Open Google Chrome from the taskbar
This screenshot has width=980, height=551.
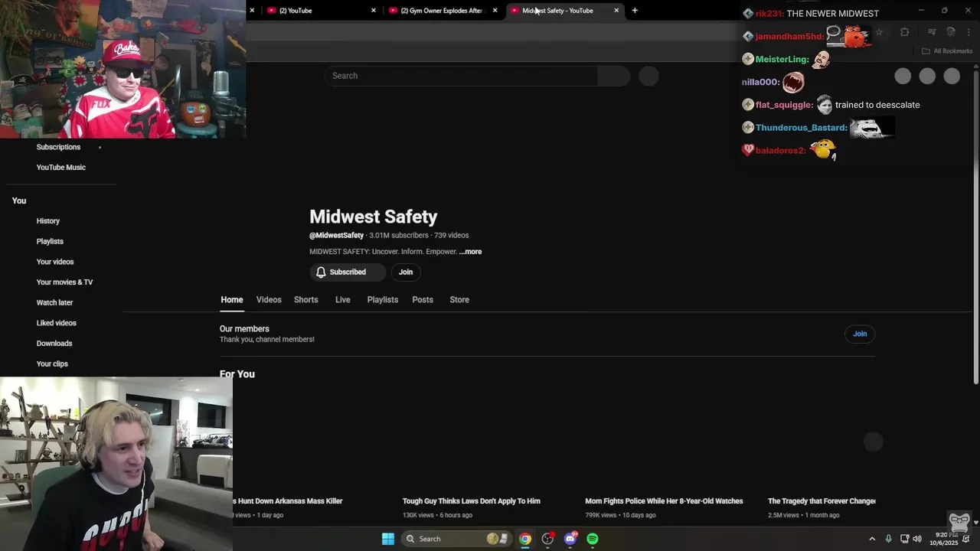[525, 539]
